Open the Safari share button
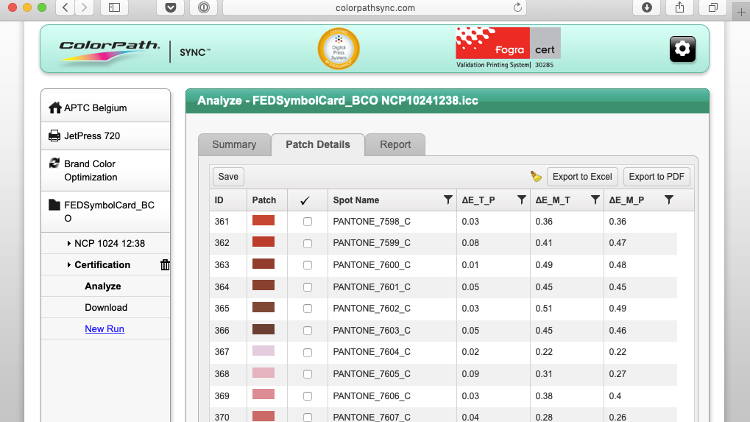The height and width of the screenshot is (422, 750). point(680,7)
